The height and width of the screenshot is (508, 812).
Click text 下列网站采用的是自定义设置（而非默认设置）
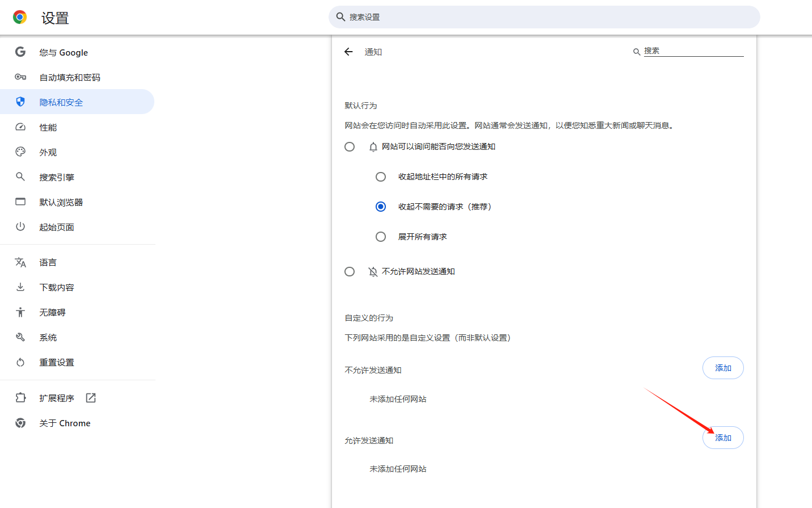pos(429,338)
